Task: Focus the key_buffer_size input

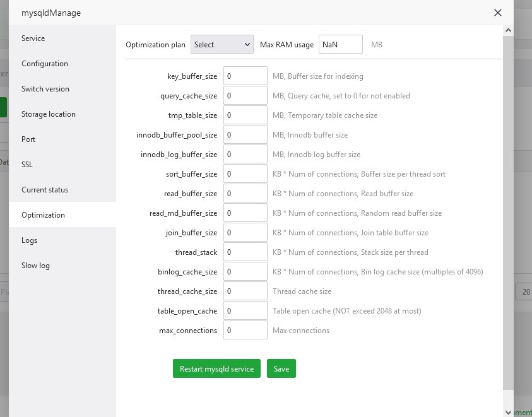Action: [x=245, y=76]
